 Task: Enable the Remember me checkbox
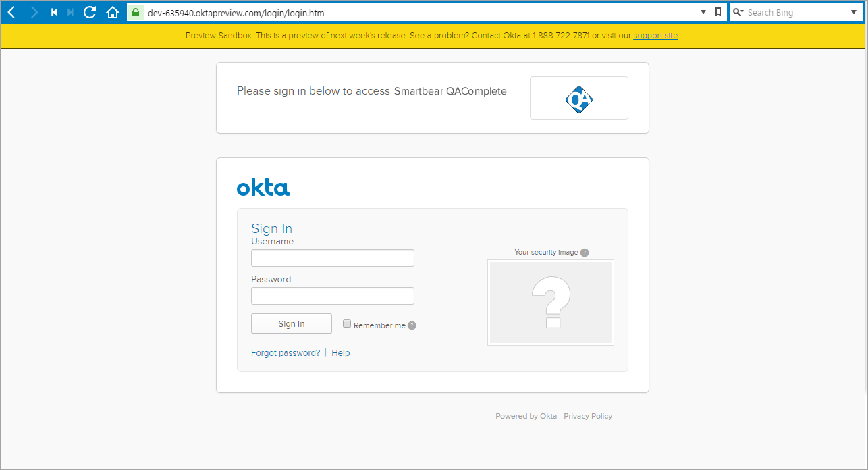(x=346, y=323)
